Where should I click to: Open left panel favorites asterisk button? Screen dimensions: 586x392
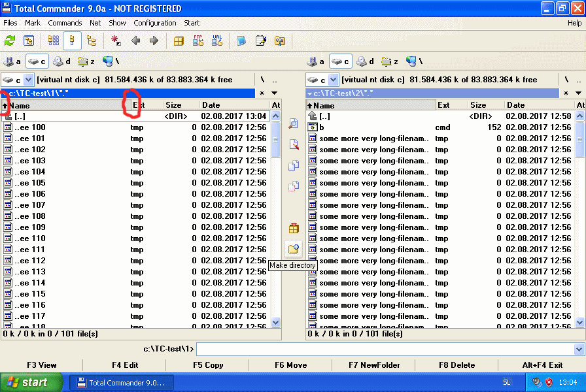click(x=262, y=93)
